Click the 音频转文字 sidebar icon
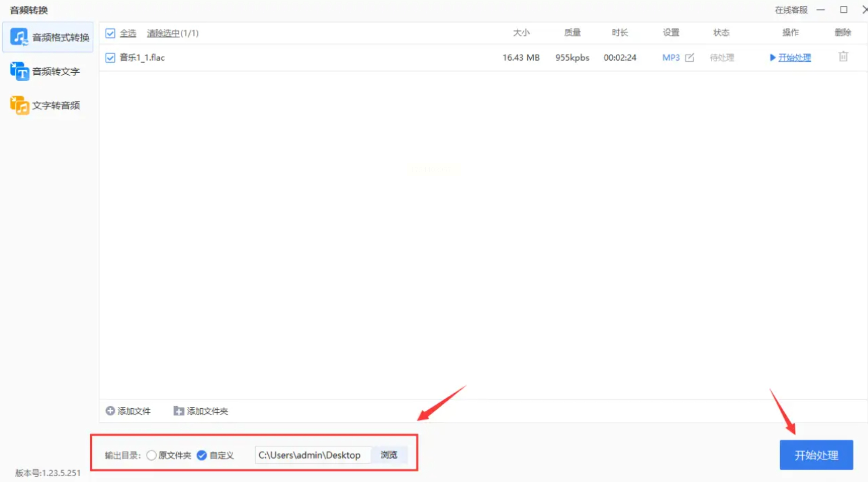868x482 pixels. 19,71
